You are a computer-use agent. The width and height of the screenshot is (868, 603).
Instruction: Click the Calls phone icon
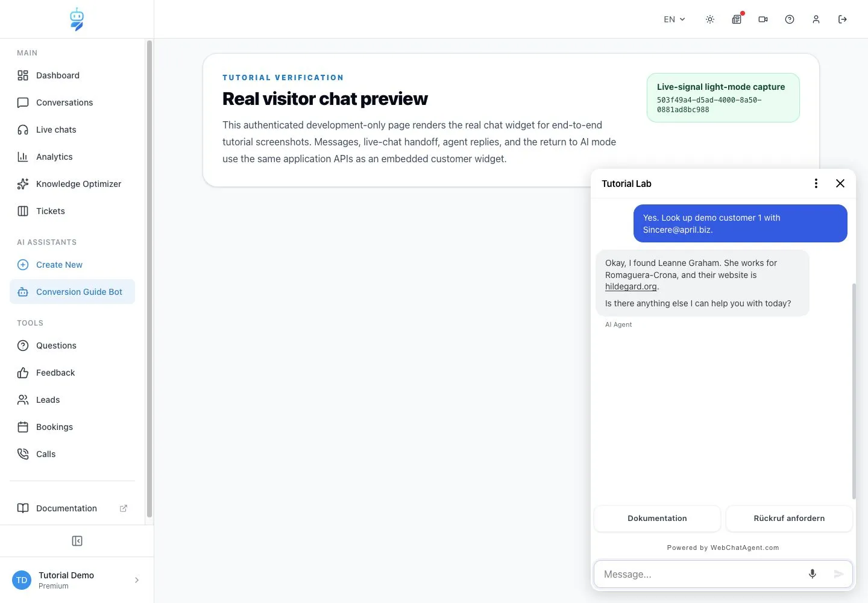[23, 454]
